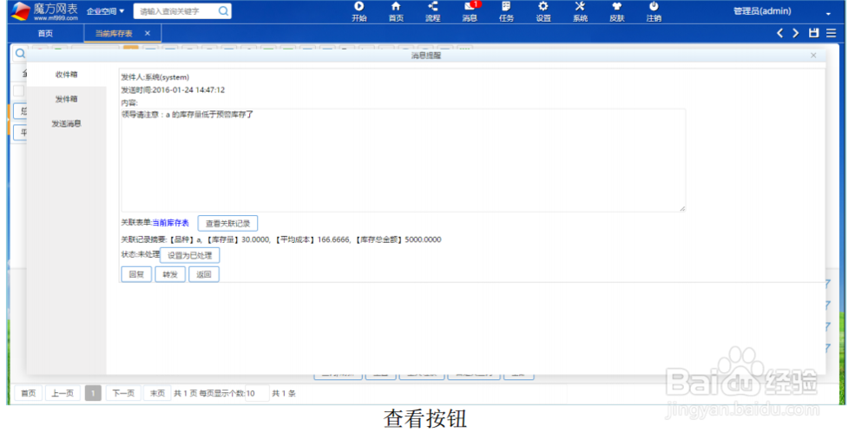Click the search magnifier in keyword box
This screenshot has height=439, width=868.
tap(223, 11)
